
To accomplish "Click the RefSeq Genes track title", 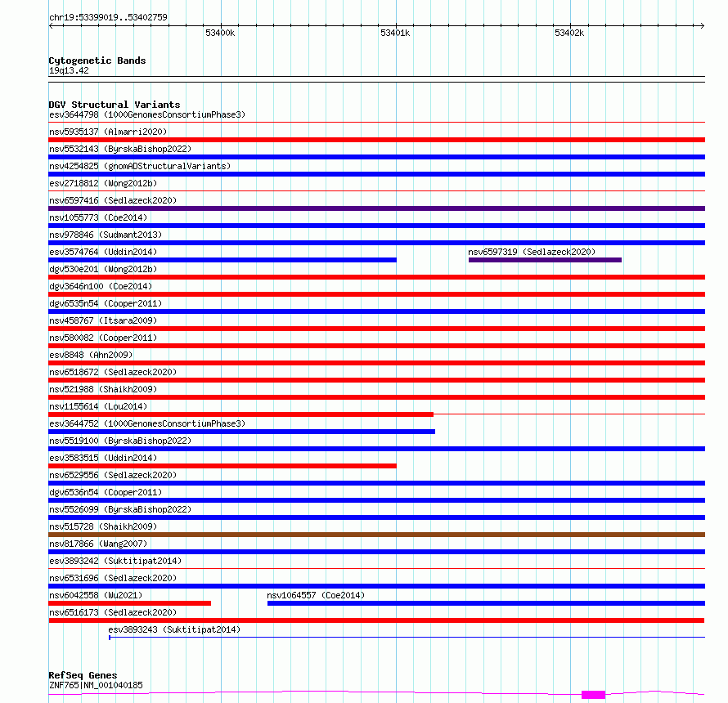I will [83, 676].
